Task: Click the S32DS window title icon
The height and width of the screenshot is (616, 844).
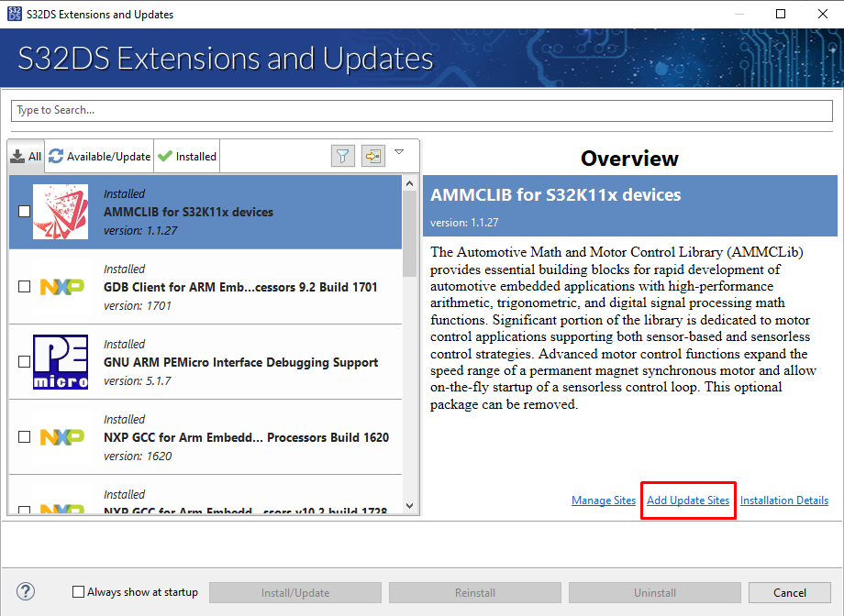Action: (x=13, y=14)
